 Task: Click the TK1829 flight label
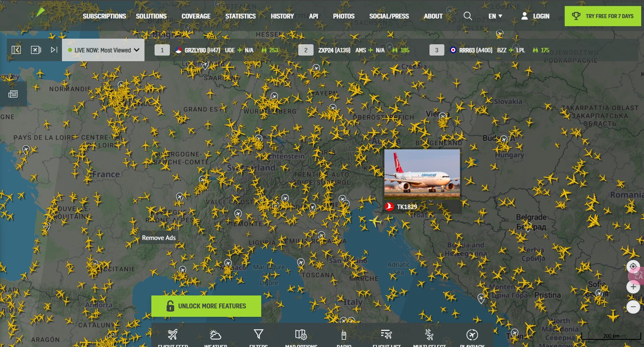pyautogui.click(x=407, y=207)
